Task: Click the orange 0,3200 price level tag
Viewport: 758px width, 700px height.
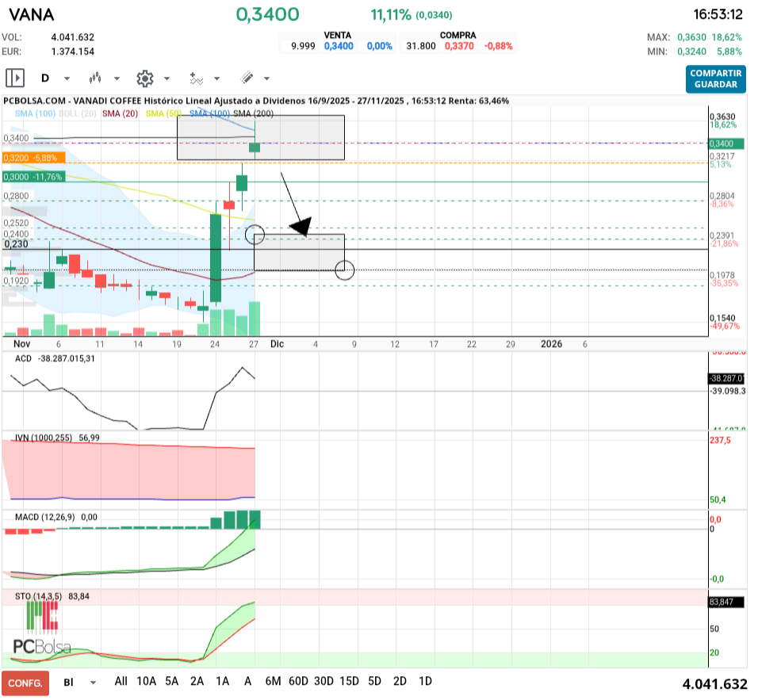Action: [x=33, y=158]
